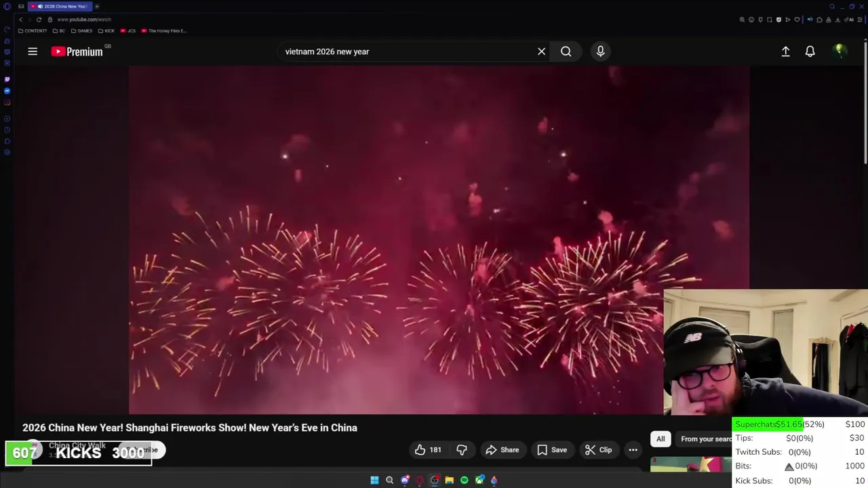
Task: Open the send flow arrow icon
Action: click(788, 20)
